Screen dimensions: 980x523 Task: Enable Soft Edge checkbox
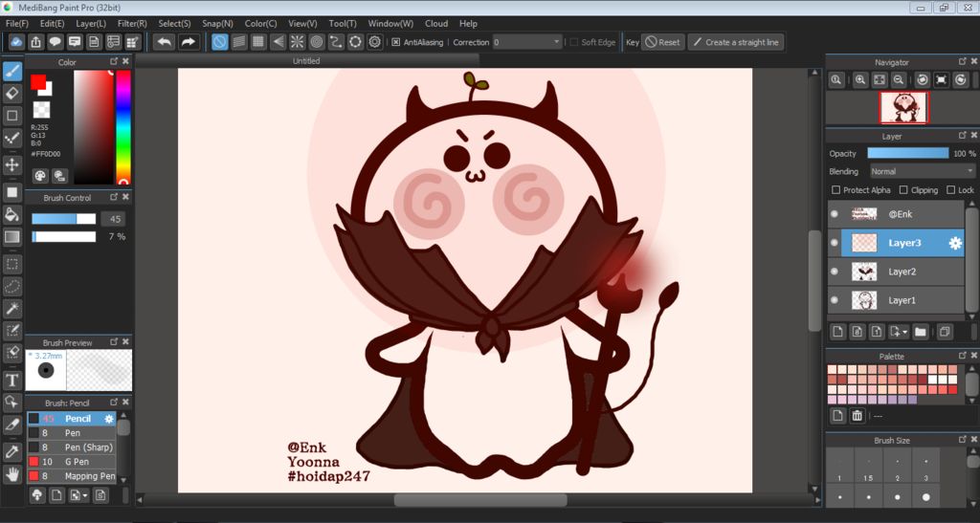pos(574,42)
